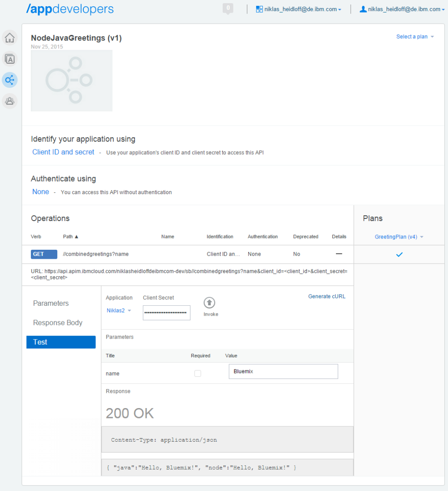Click the Name column header
This screenshot has width=448, height=491.
(168, 236)
